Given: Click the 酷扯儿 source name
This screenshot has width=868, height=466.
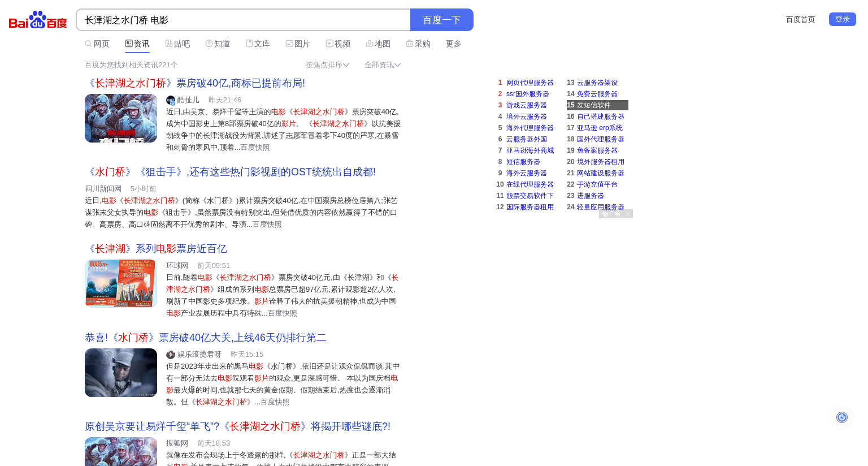Looking at the screenshot, I should point(188,100).
